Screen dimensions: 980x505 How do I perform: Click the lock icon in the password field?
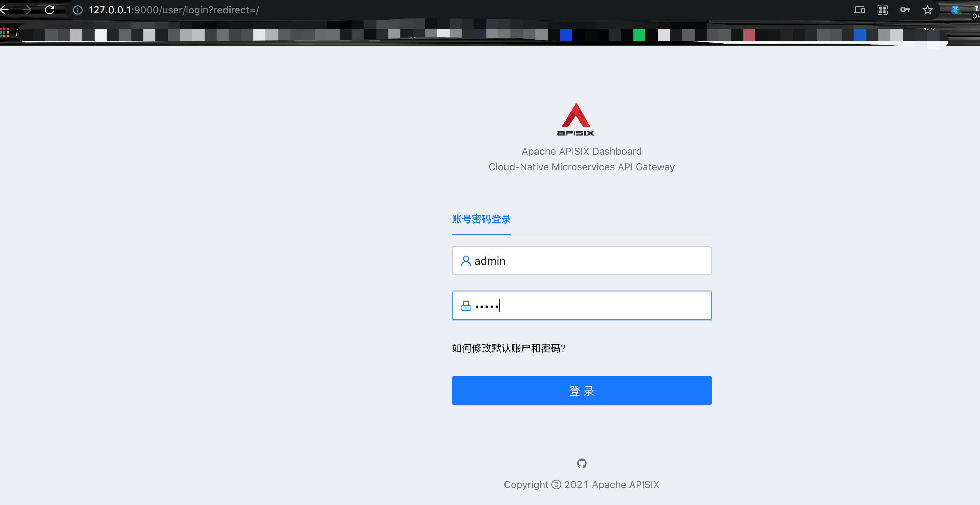click(x=466, y=306)
